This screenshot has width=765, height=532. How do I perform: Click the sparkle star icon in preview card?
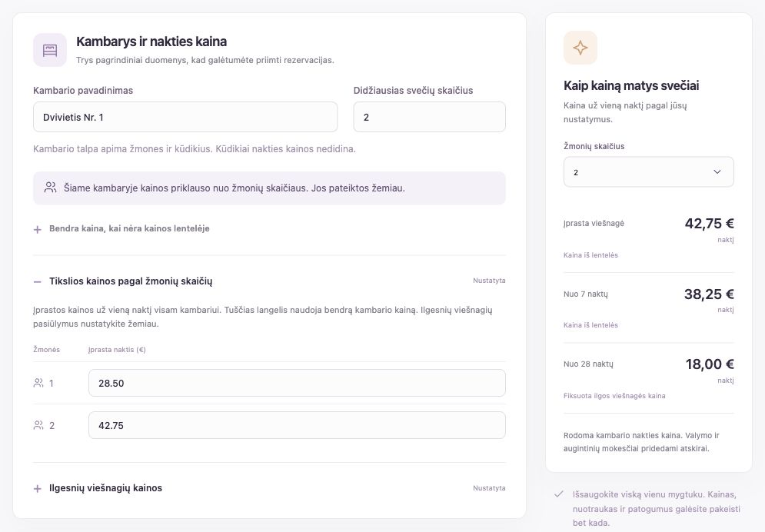tap(580, 48)
